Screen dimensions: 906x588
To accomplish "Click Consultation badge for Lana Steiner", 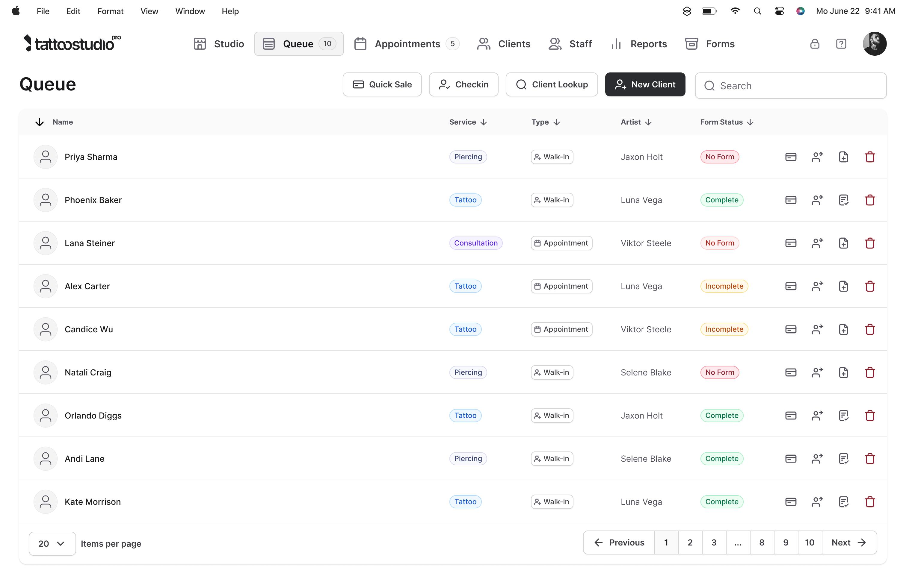I will (475, 243).
